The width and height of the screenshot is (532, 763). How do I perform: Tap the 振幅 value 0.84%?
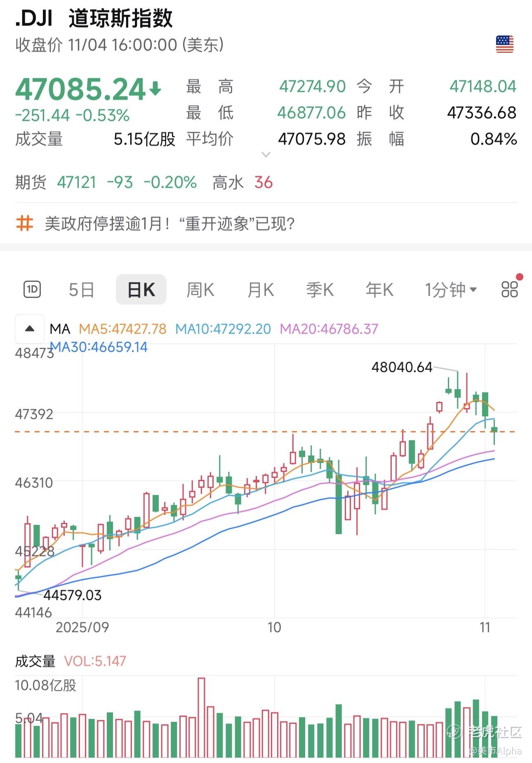pyautogui.click(x=494, y=139)
